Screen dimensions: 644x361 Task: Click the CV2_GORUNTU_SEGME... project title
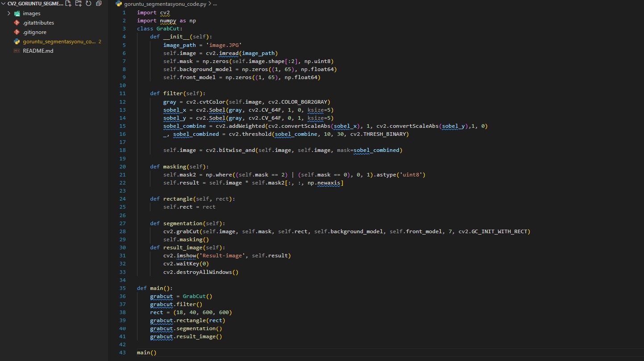click(x=35, y=4)
